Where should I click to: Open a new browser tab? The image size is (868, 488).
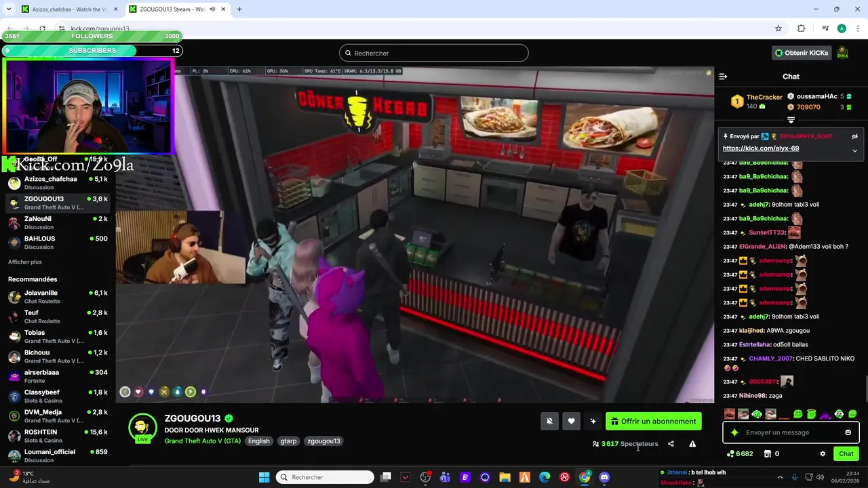(x=239, y=9)
